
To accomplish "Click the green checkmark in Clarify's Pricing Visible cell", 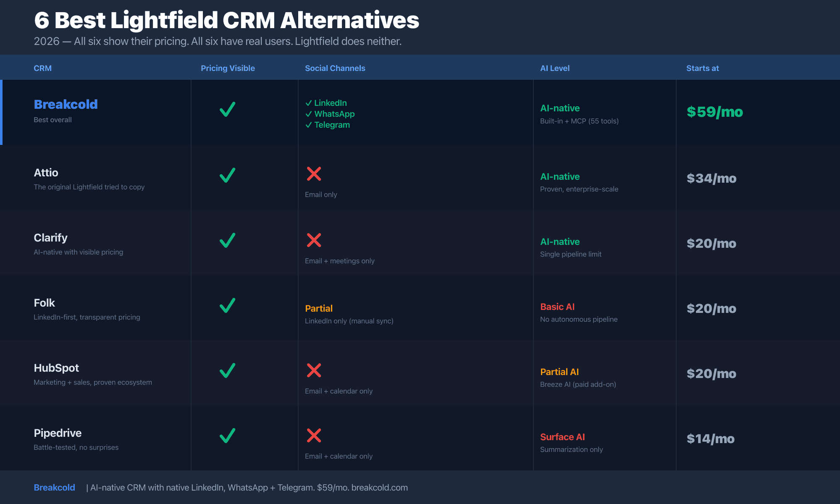I will tap(227, 240).
